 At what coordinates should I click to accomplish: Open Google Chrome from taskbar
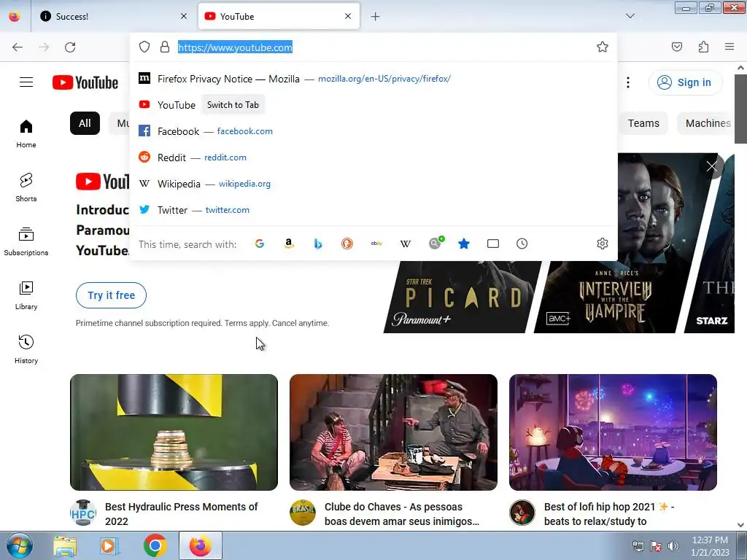coord(155,545)
